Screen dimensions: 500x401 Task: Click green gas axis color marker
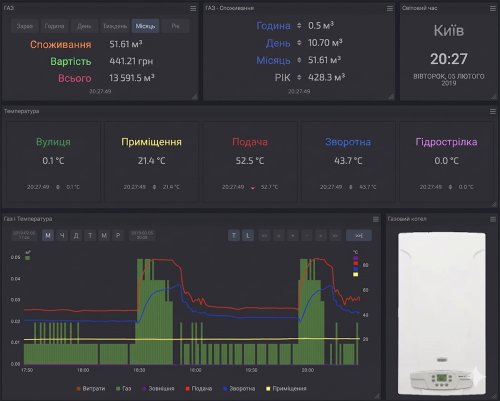[28, 258]
